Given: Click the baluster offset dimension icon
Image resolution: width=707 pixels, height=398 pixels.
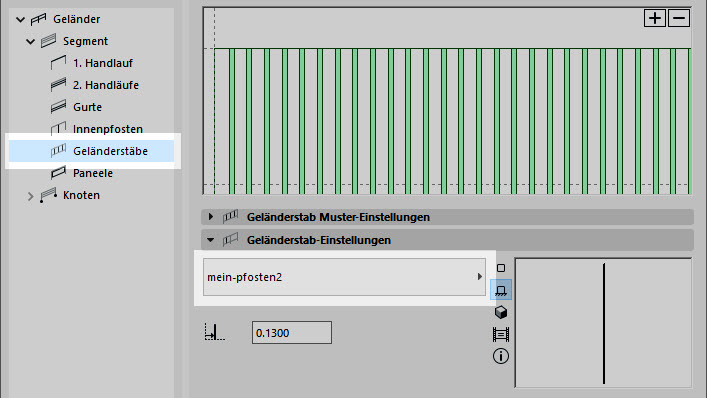Looking at the screenshot, I should tap(214, 332).
